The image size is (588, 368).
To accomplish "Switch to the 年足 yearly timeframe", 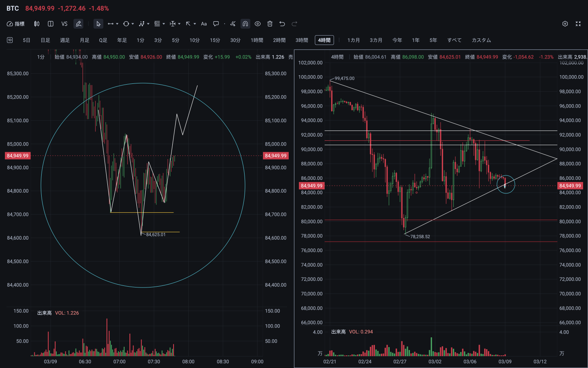I will [122, 40].
